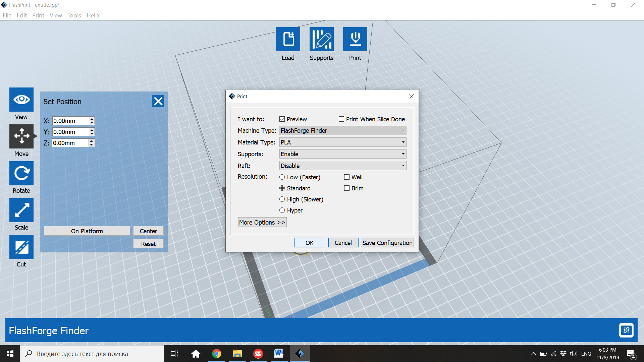Select Standard resolution radio button
The width and height of the screenshot is (644, 362).
[x=282, y=188]
